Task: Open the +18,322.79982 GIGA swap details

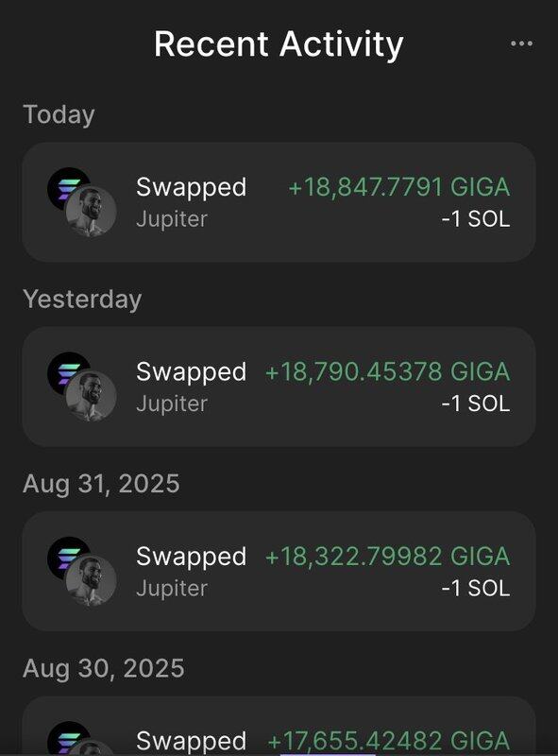Action: (279, 572)
